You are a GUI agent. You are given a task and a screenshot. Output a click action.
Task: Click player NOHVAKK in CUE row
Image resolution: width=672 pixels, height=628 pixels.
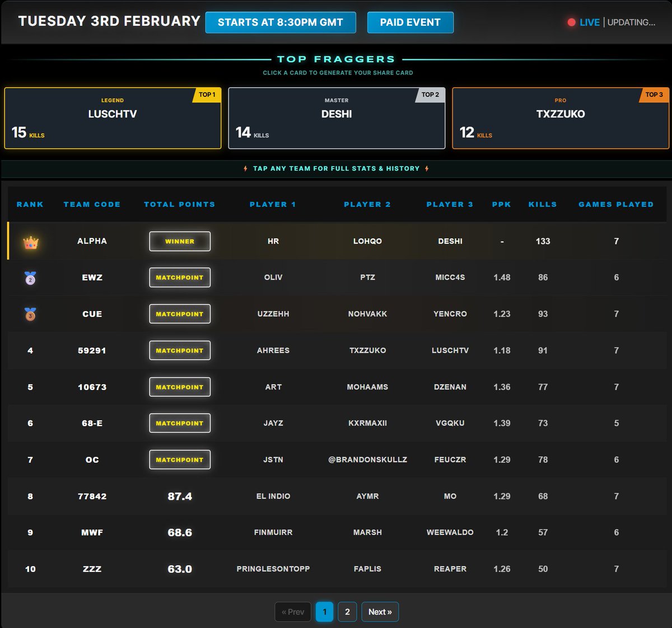click(367, 314)
